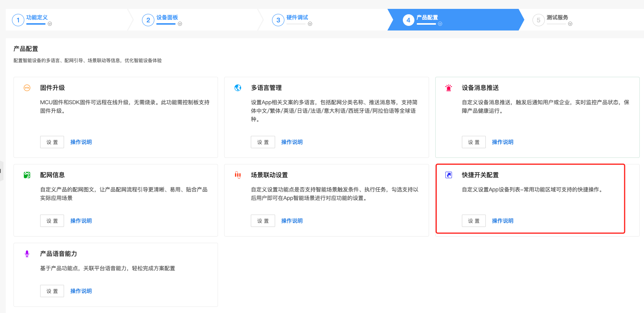Expand the 功能定义 step dropdown arrow
The image size is (644, 313).
pos(50,24)
